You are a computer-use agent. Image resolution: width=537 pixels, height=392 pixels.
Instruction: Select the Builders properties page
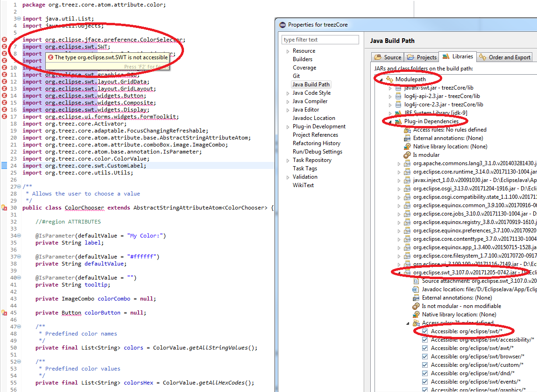pyautogui.click(x=303, y=59)
